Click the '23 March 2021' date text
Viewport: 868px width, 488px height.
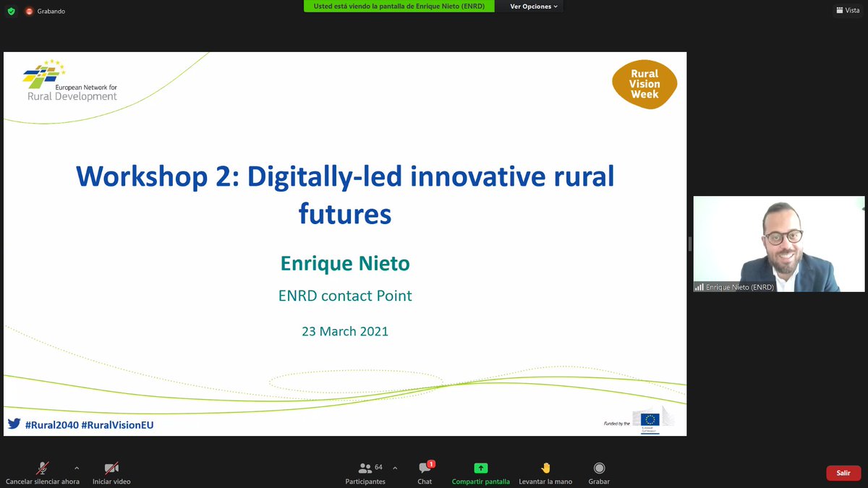pyautogui.click(x=345, y=331)
